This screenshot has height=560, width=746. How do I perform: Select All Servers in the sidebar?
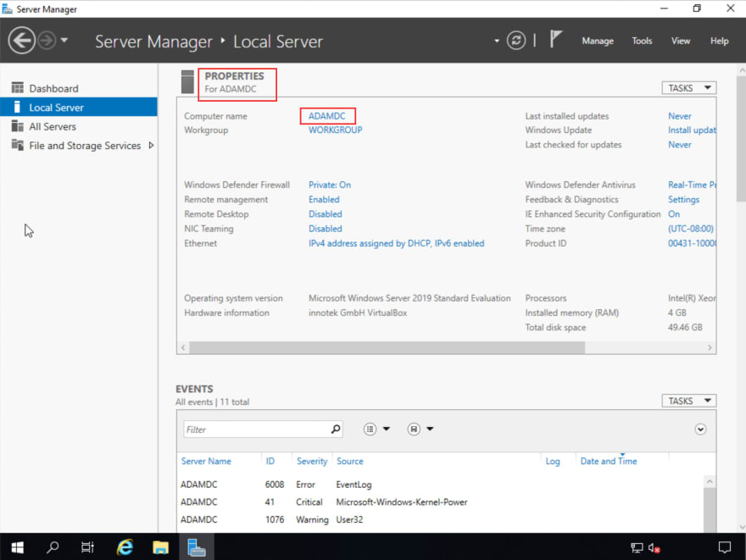[79, 126]
